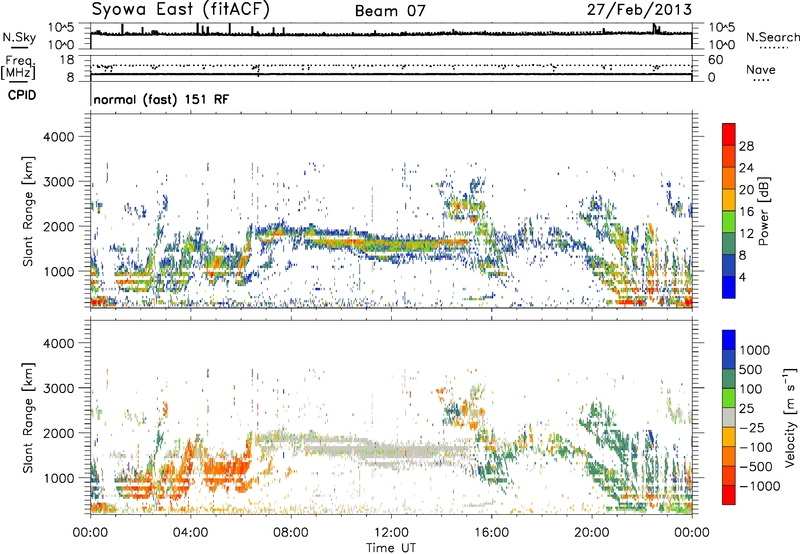This screenshot has width=800, height=554.
Task: Click the "Power [dB]" colorbar title
Action: tap(763, 211)
